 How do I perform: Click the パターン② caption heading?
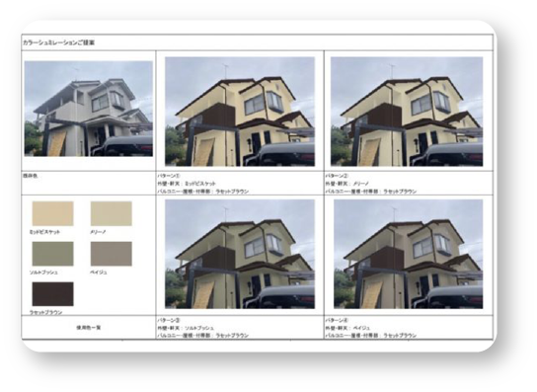[x=337, y=176]
